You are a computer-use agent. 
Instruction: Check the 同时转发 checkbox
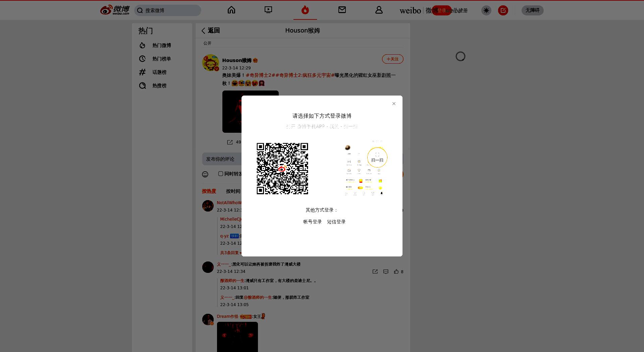(220, 174)
